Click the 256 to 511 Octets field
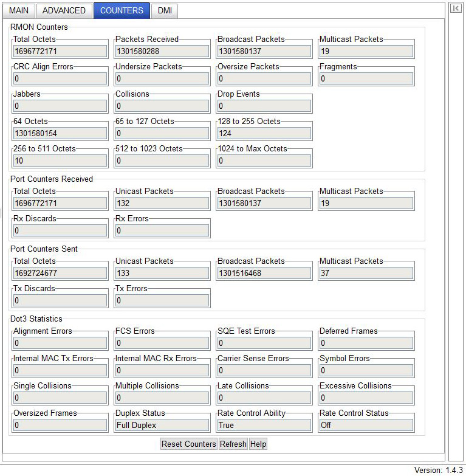This screenshot has height=476, width=466. pyautogui.click(x=60, y=160)
